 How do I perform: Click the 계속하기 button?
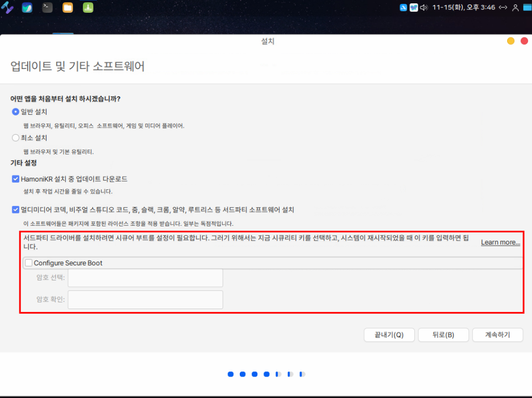tap(497, 335)
